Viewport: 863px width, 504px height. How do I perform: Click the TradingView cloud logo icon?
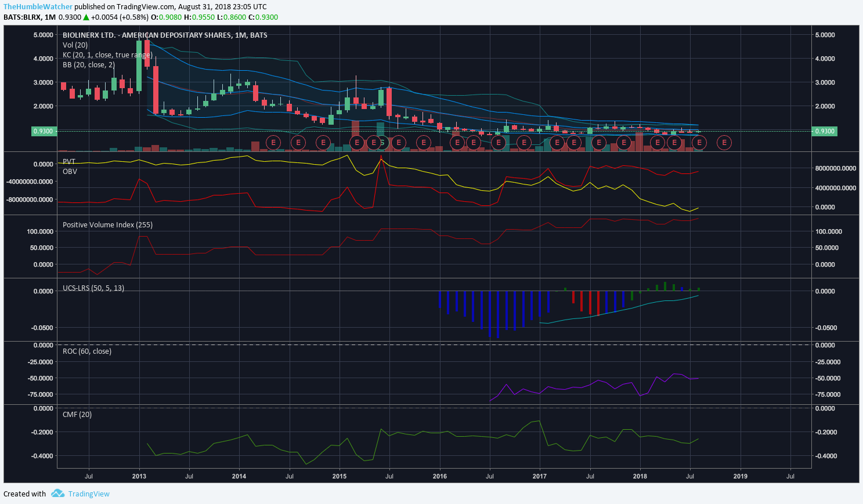coord(57,494)
